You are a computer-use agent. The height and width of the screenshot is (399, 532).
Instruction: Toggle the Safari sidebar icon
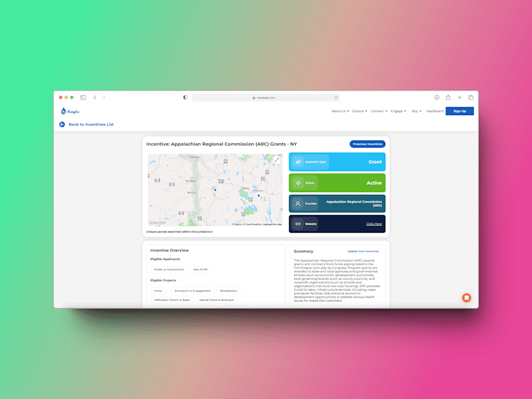pyautogui.click(x=83, y=97)
